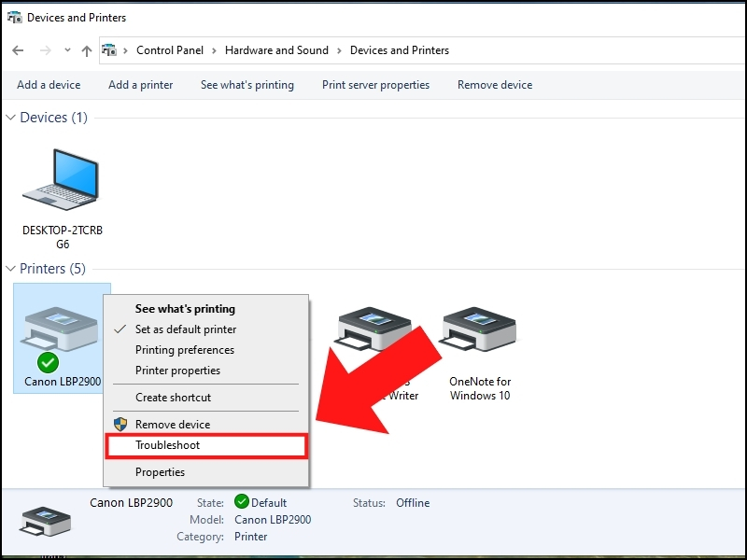Click the green Default state icon

click(x=242, y=501)
